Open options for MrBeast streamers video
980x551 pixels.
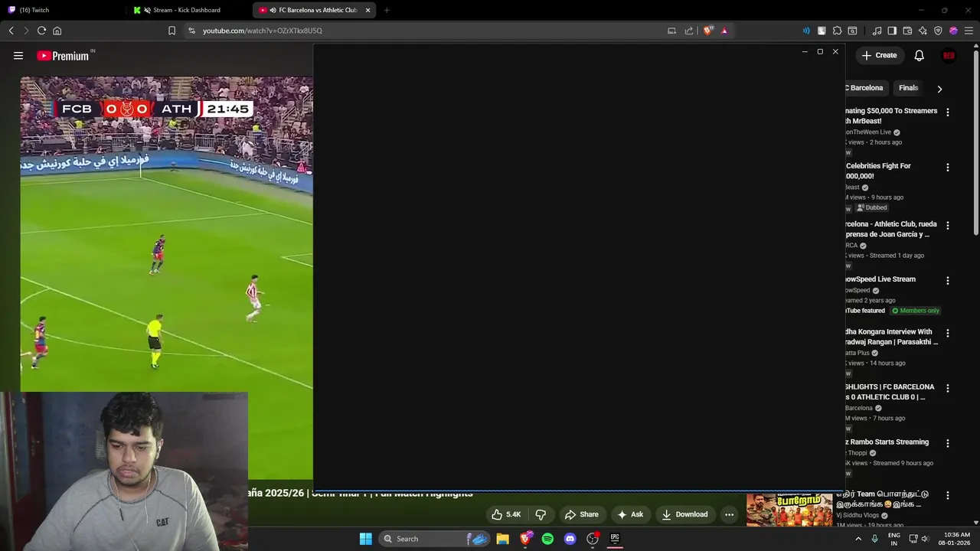(x=947, y=112)
